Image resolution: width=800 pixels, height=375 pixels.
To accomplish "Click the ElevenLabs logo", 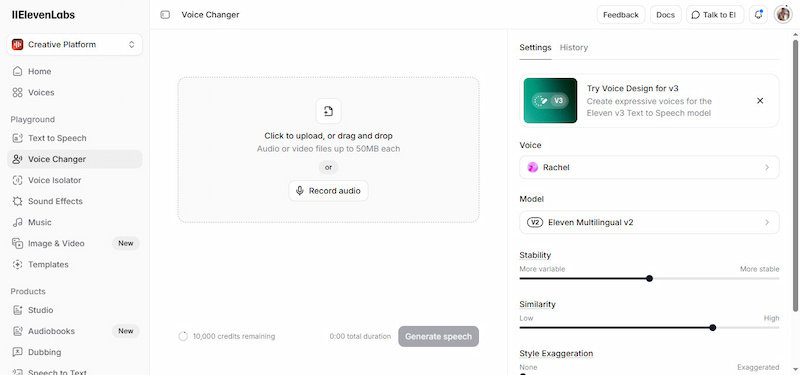I will pyautogui.click(x=43, y=15).
